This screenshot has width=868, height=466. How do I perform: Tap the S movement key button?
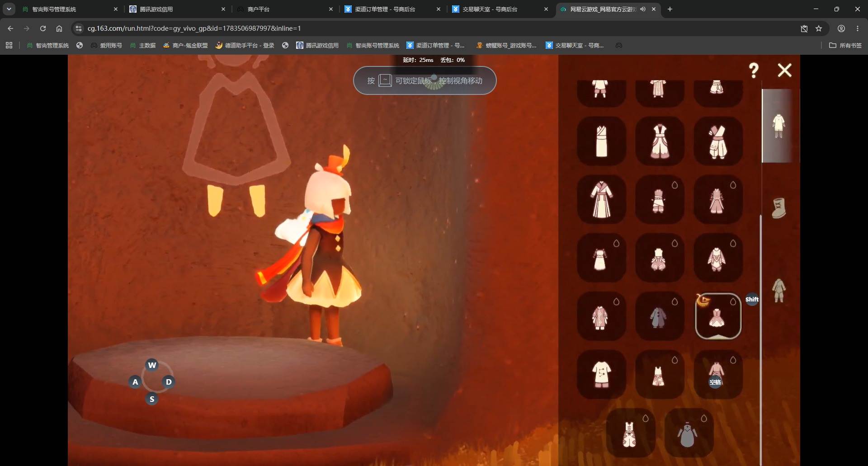152,399
